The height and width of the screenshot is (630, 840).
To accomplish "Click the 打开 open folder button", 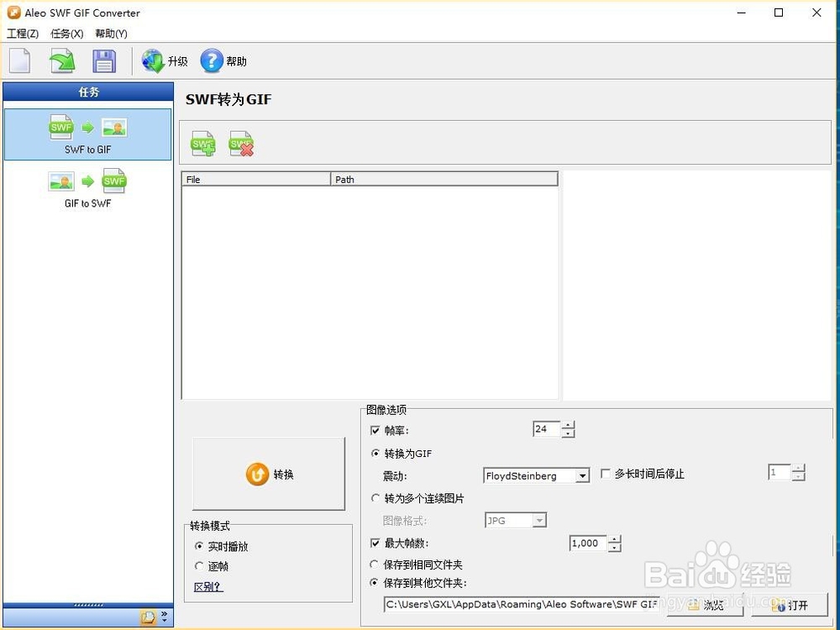I will (790, 606).
